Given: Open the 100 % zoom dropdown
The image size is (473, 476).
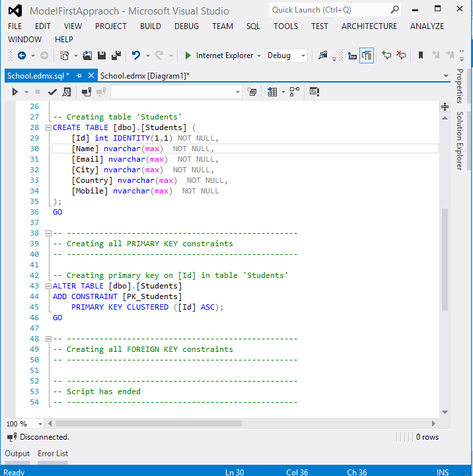Looking at the screenshot, I should 40,424.
